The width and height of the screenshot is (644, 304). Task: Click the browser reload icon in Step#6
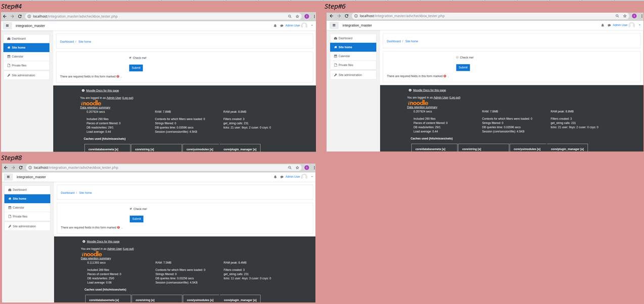(x=346, y=16)
